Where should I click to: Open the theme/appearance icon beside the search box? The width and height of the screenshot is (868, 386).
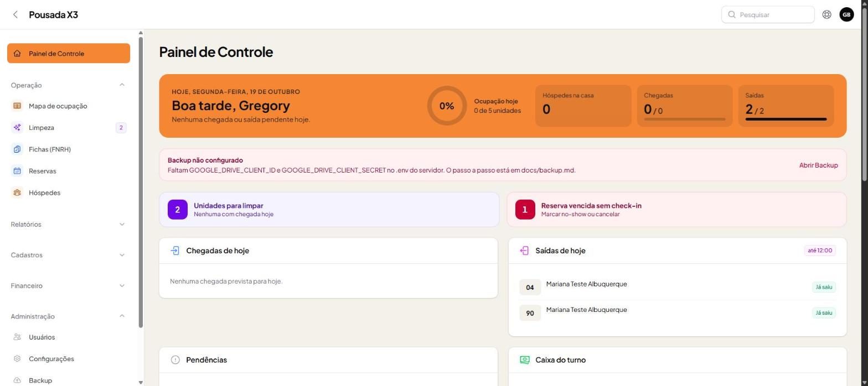coord(826,14)
